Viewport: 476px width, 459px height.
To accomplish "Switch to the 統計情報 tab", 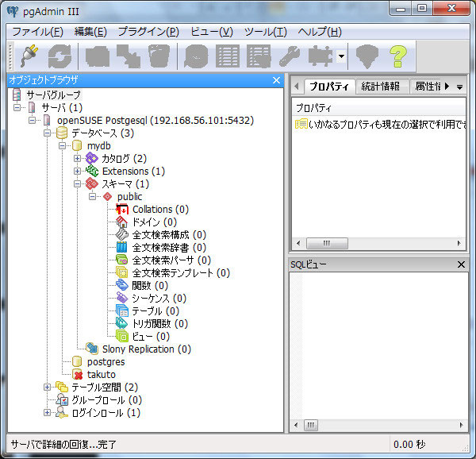I will [x=381, y=87].
